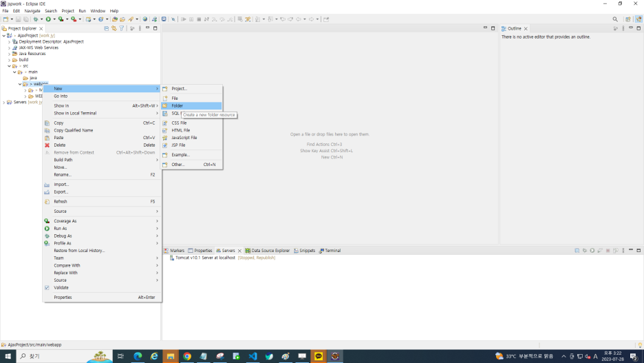The width and height of the screenshot is (644, 363).
Task: Click the Copy icon in context menu
Action: tap(47, 123)
